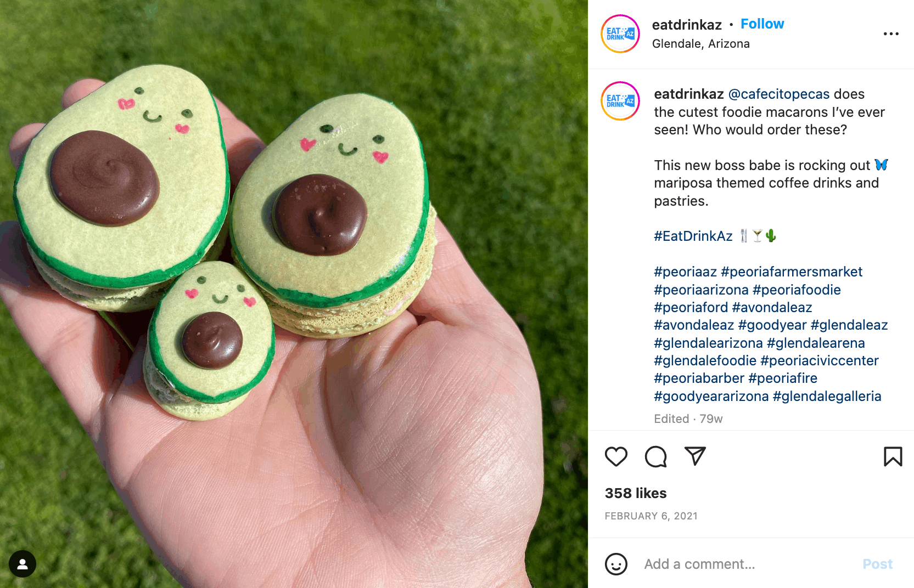914x588 pixels.
Task: Like the post with the heart icon
Action: pyautogui.click(x=616, y=456)
